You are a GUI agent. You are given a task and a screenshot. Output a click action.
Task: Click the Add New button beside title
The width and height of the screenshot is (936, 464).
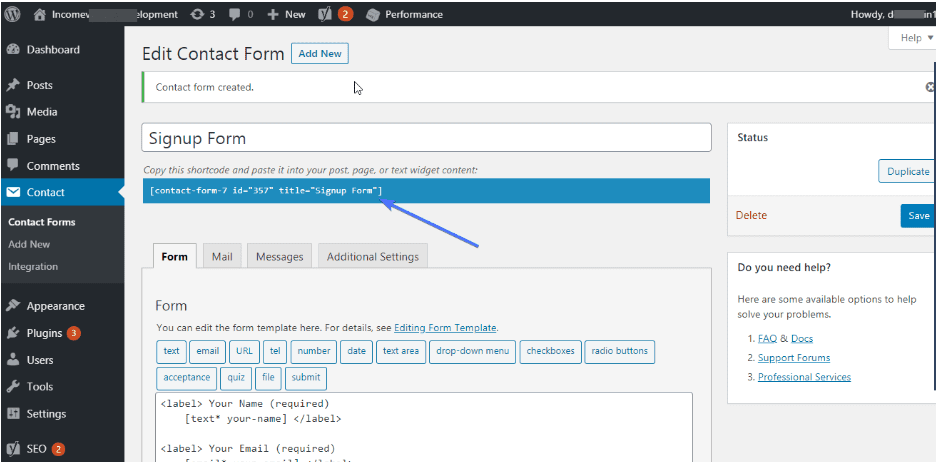point(320,53)
